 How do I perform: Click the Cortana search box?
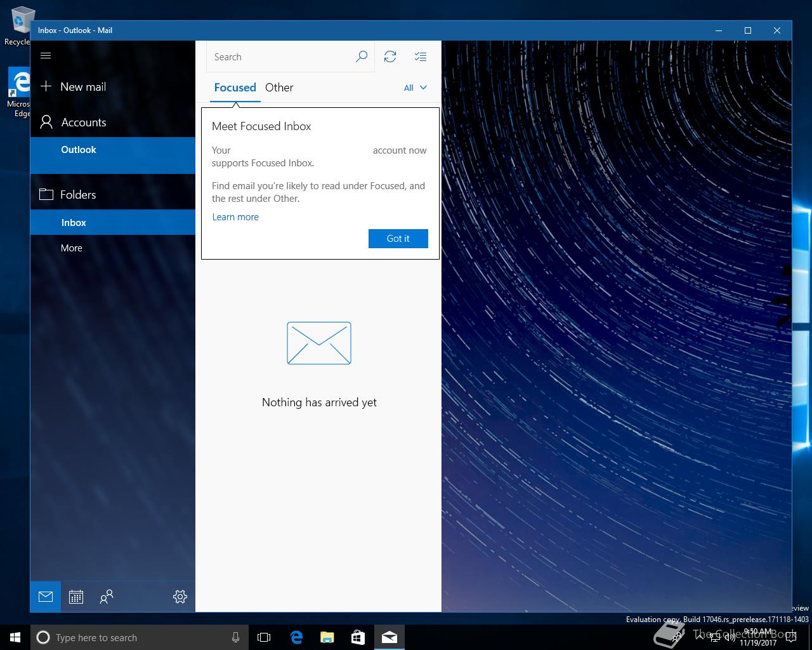138,637
